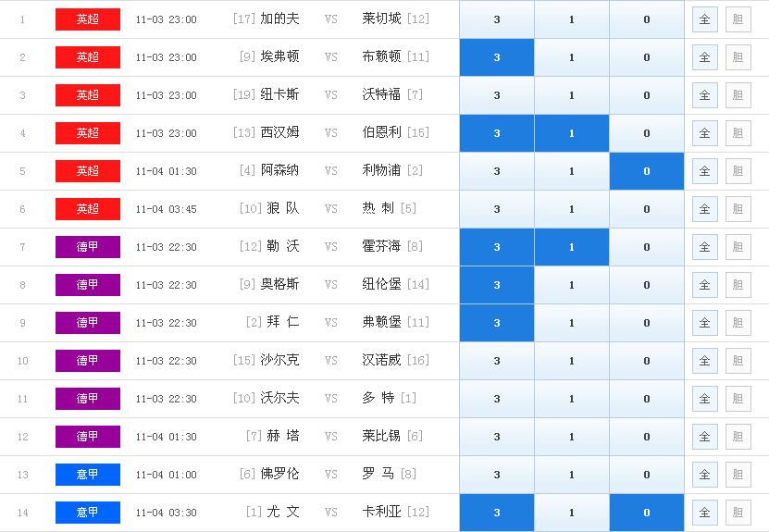Open team 多特

pos(378,398)
